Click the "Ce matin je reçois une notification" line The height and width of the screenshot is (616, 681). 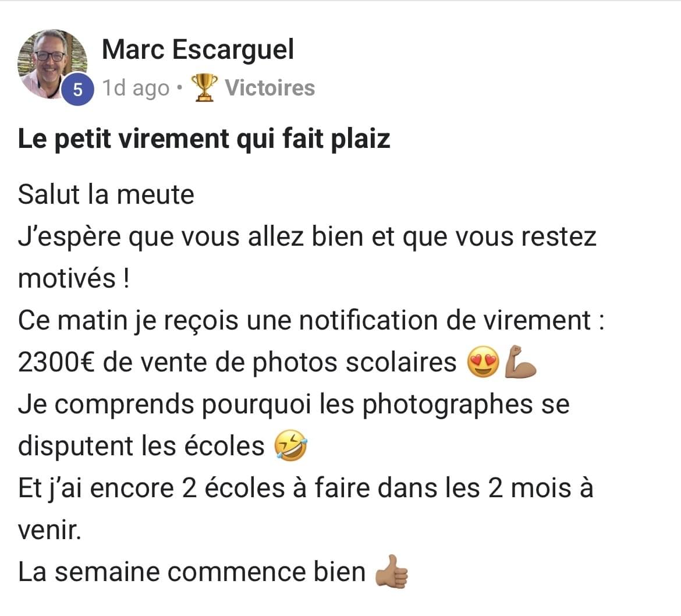tap(311, 321)
